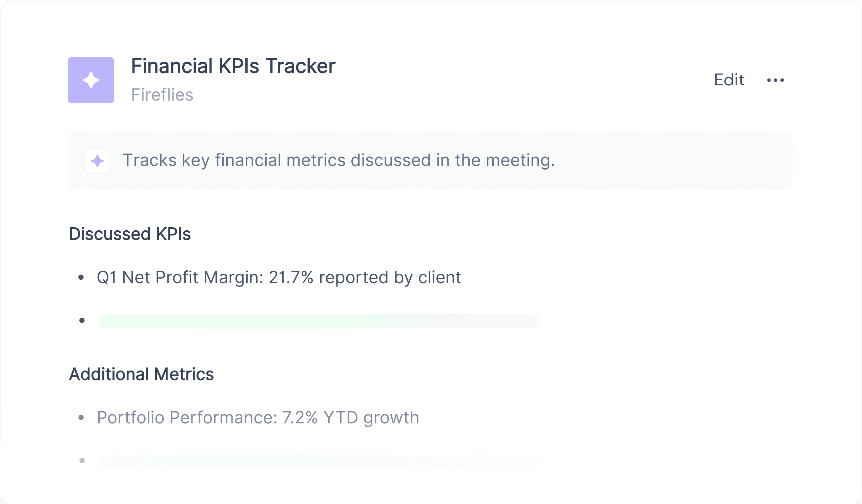Click the faded placeholder bar under Additional Metrics
The width and height of the screenshot is (862, 504).
319,462
